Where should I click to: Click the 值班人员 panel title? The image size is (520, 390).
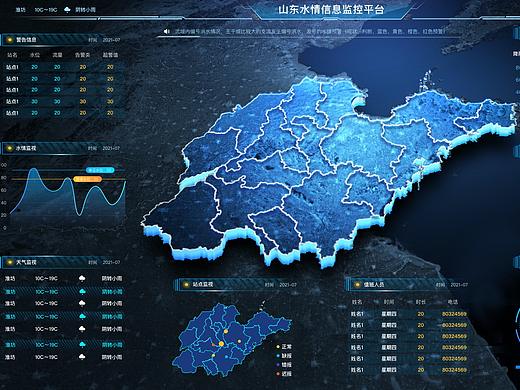374,284
